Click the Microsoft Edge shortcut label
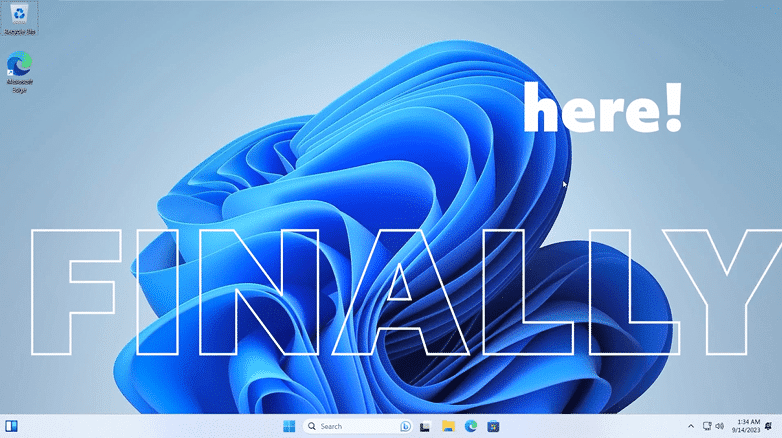782x438 pixels. point(19,86)
